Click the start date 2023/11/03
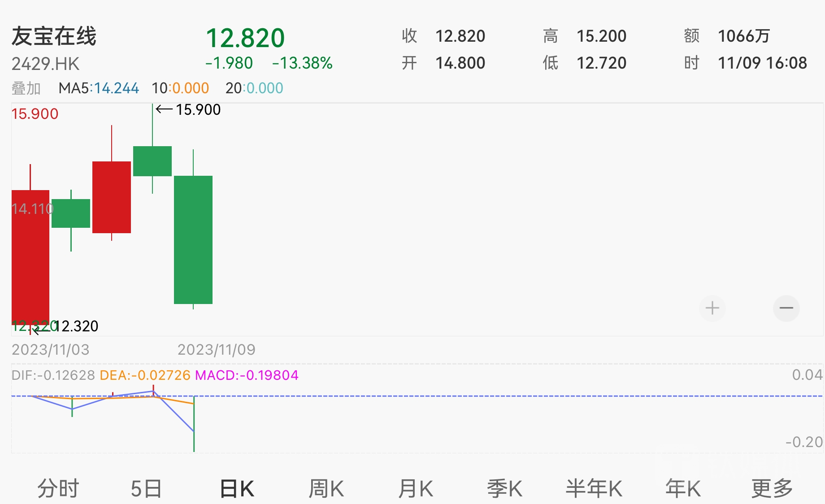Viewport: 825px width, 504px height. tap(51, 350)
